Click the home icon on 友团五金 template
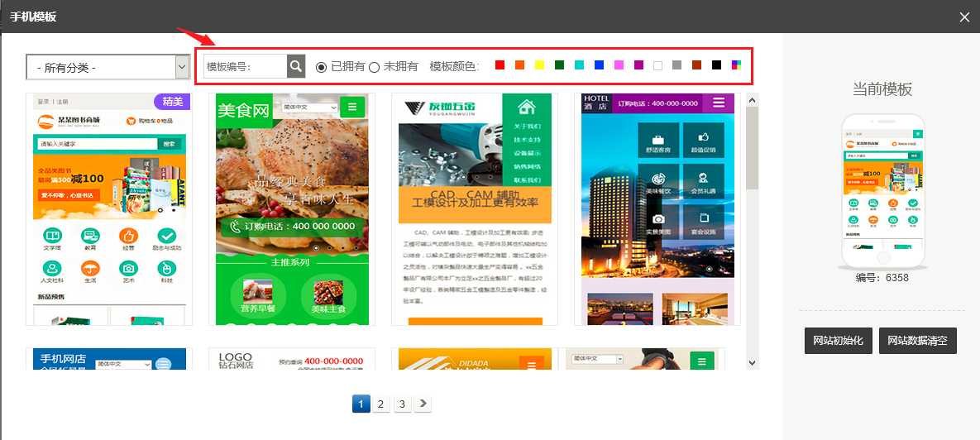This screenshot has width=980, height=440. tap(526, 107)
